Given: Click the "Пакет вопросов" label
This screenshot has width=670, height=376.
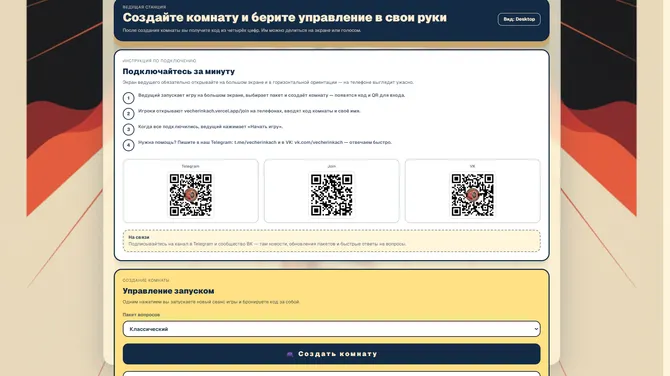Looking at the screenshot, I should [141, 315].
